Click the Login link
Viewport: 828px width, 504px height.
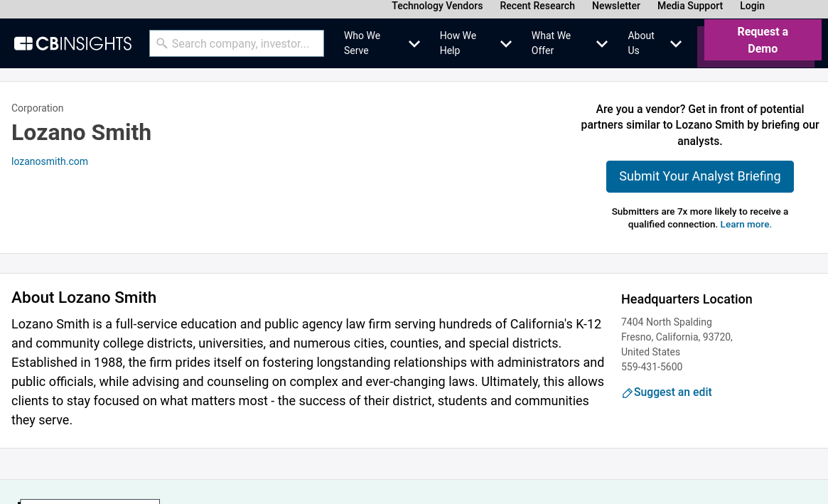tap(752, 6)
